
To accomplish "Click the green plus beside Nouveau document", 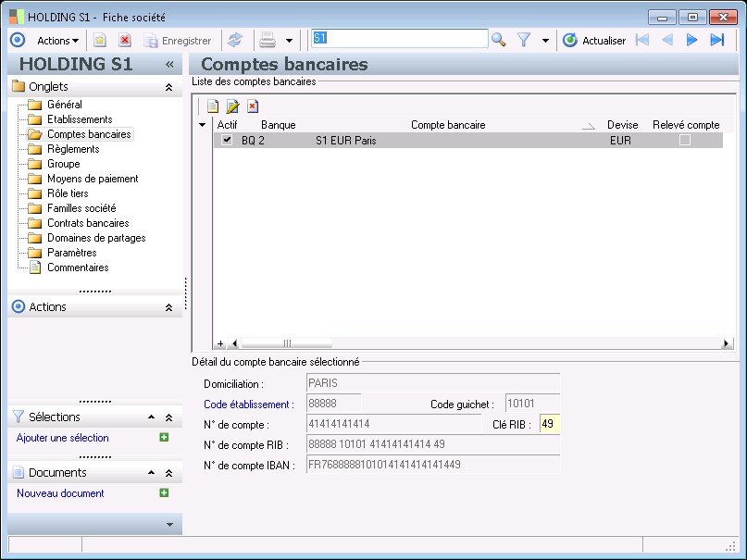I will click(164, 492).
